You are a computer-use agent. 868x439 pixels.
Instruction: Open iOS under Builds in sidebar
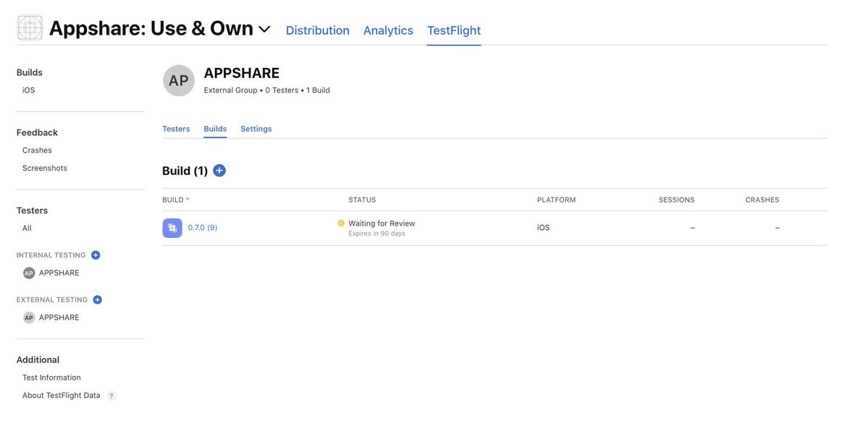[x=28, y=90]
